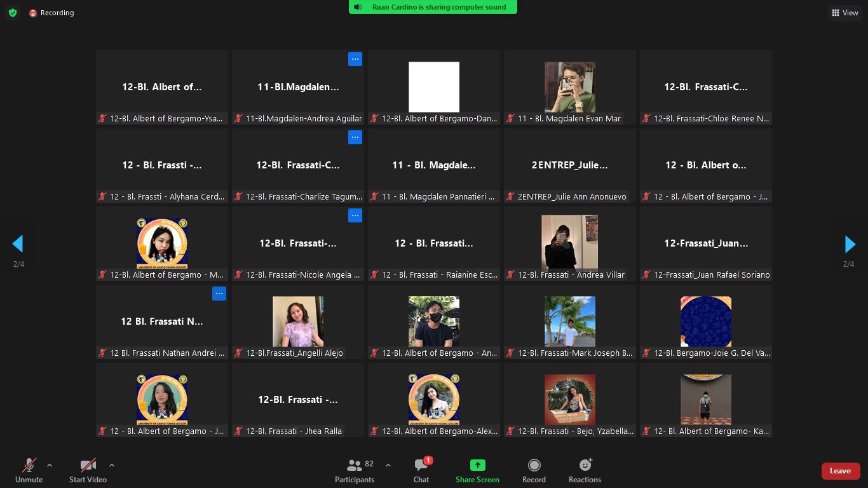Expand video options arrow beside Start Video

point(112,465)
